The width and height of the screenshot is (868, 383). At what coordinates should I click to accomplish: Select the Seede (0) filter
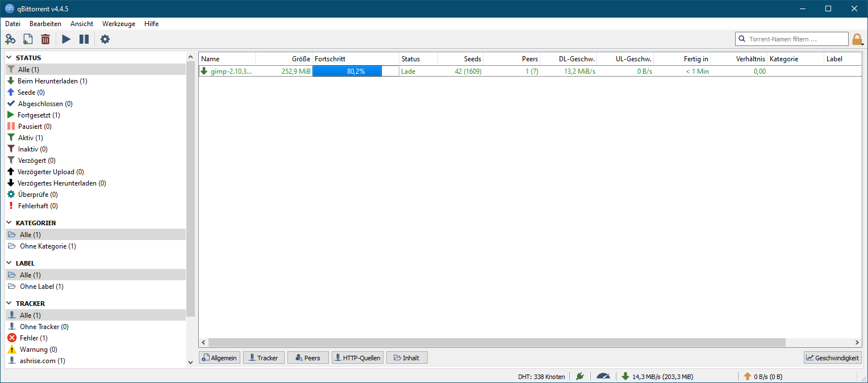tap(95, 92)
